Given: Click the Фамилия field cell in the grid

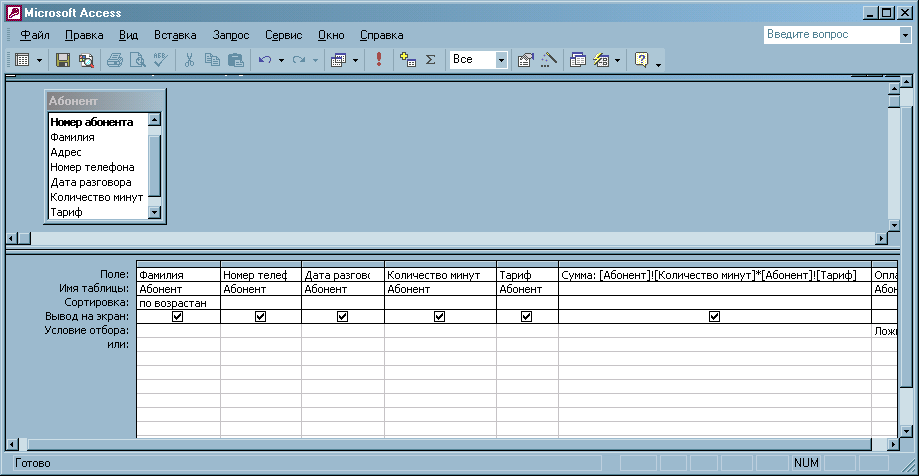Looking at the screenshot, I should pos(178,275).
